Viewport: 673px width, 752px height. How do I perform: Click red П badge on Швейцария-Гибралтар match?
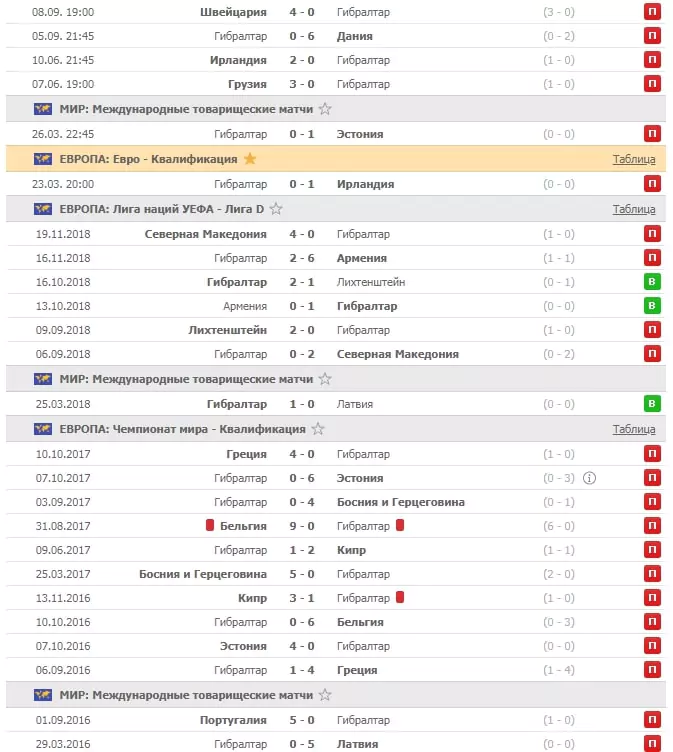click(652, 12)
